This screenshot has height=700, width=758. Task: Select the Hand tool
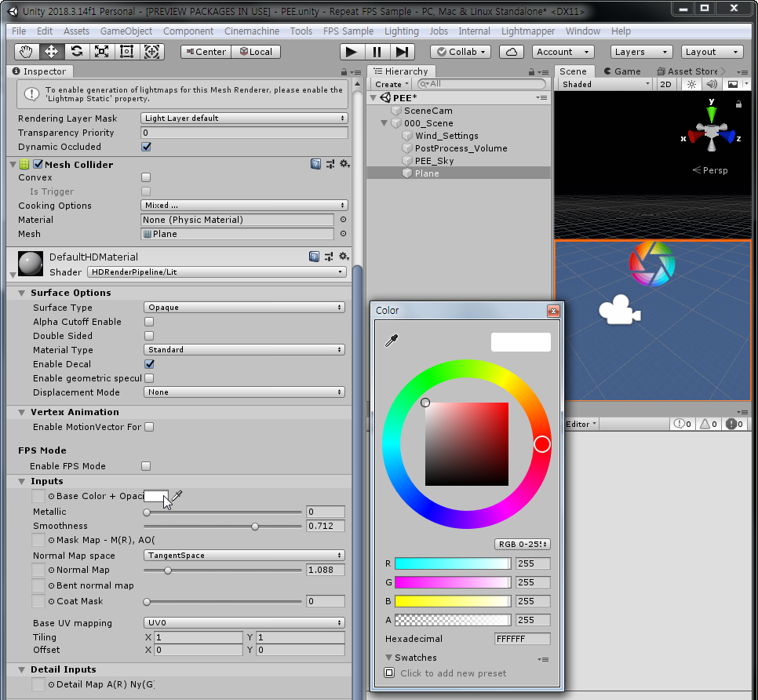click(x=26, y=52)
